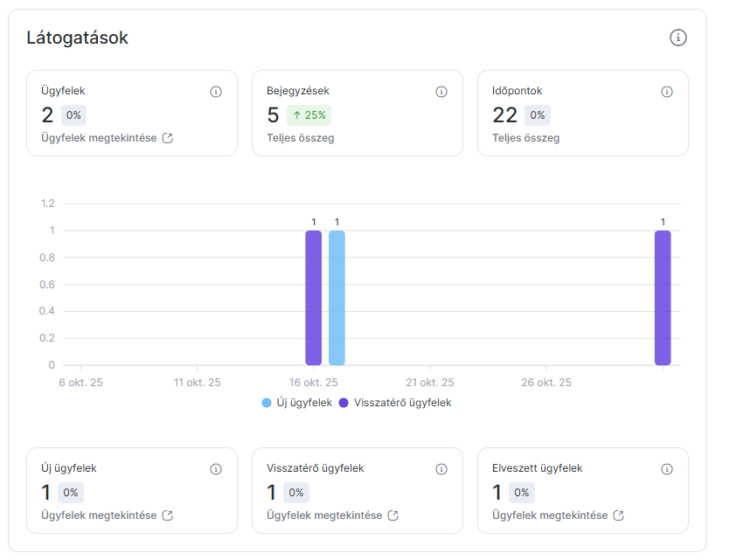Show info for the Időpontok card
The height and width of the screenshot is (560, 743).
(x=667, y=92)
